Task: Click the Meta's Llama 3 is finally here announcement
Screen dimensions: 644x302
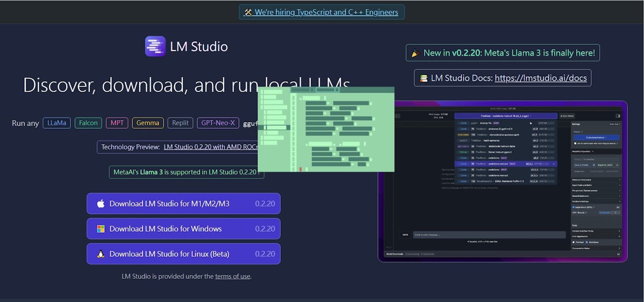Action: (503, 53)
